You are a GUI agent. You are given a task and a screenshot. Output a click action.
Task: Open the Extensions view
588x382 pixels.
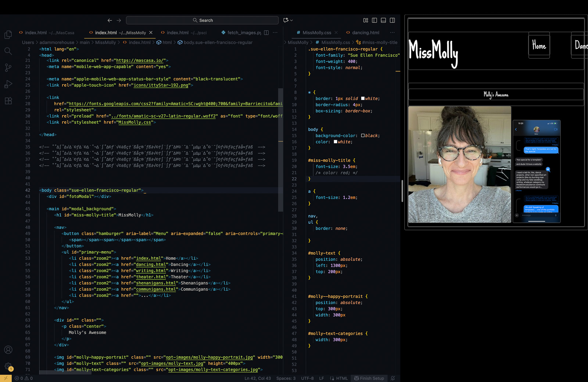(x=8, y=101)
